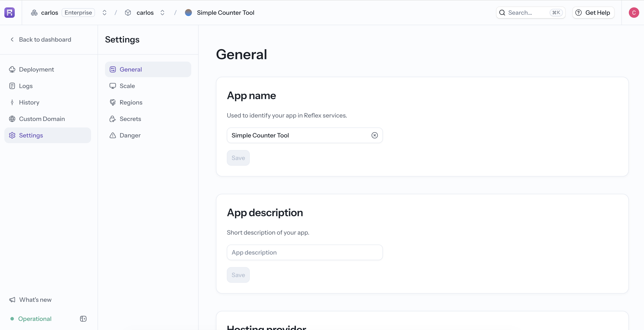This screenshot has width=644, height=330.
Task: Open the Logs section
Action: click(x=48, y=86)
